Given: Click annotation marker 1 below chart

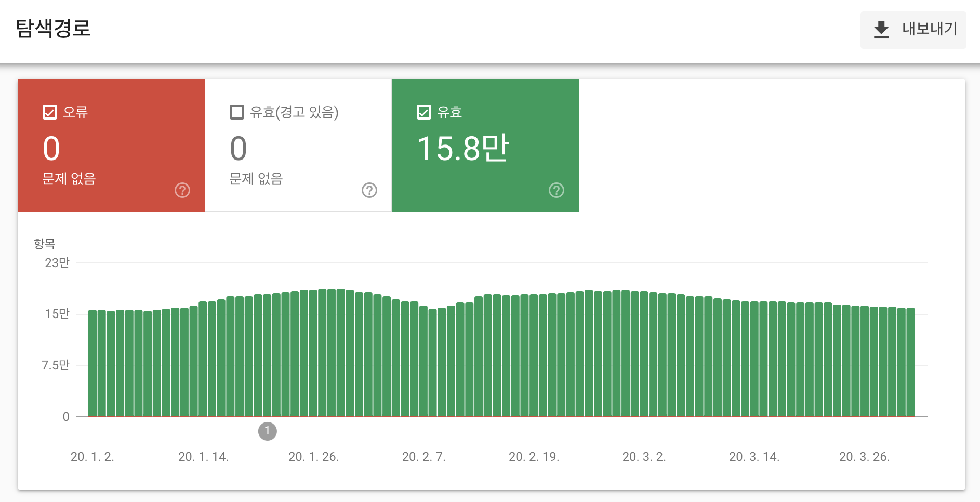Looking at the screenshot, I should pos(268,431).
